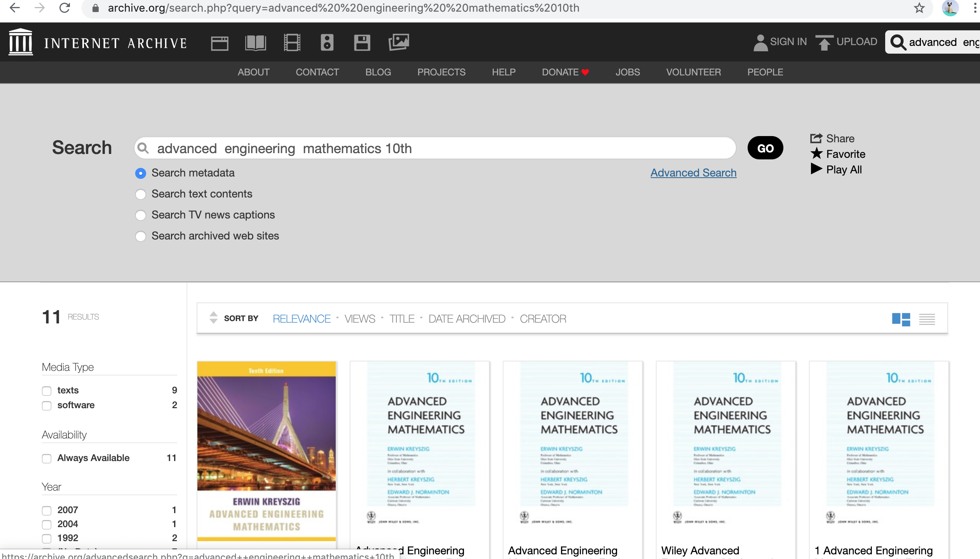This screenshot has width=980, height=559.
Task: Click the Play All triangle
Action: tap(816, 169)
